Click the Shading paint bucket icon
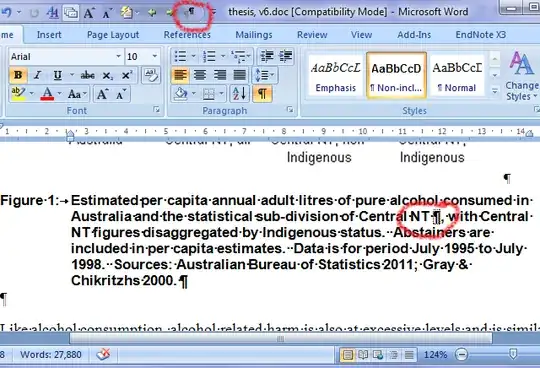Image resolution: width=540 pixels, height=368 pixels. pyautogui.click(x=180, y=94)
